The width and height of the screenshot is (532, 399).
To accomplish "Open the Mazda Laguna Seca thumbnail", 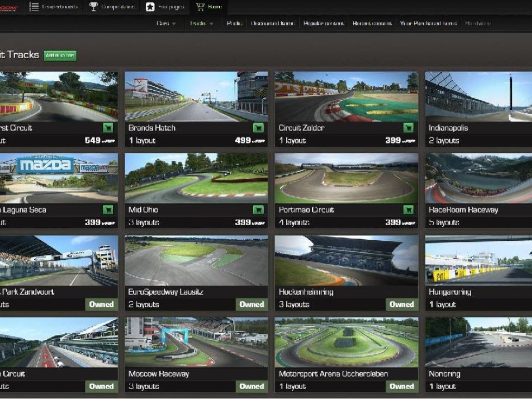I will 59,178.
